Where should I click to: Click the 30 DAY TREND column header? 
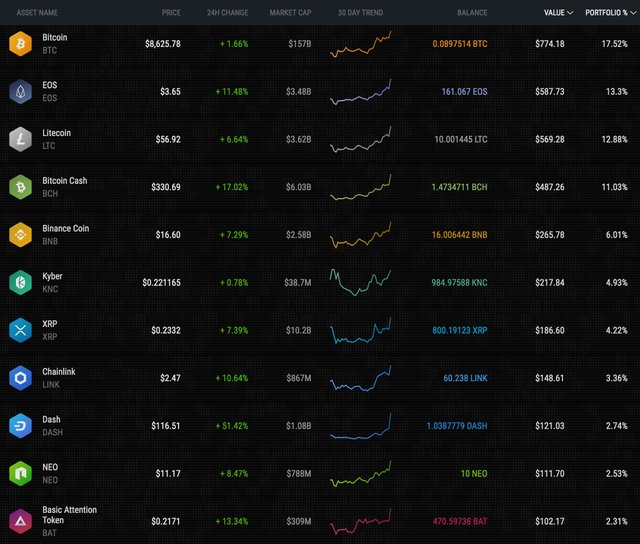pos(360,13)
